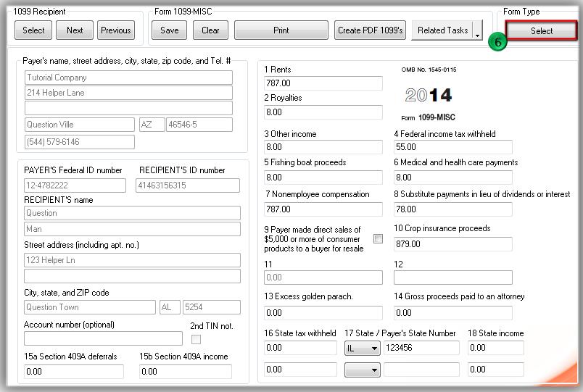583x392 pixels.
Task: Click RECIPIENT'S ID number field
Action: (x=188, y=185)
